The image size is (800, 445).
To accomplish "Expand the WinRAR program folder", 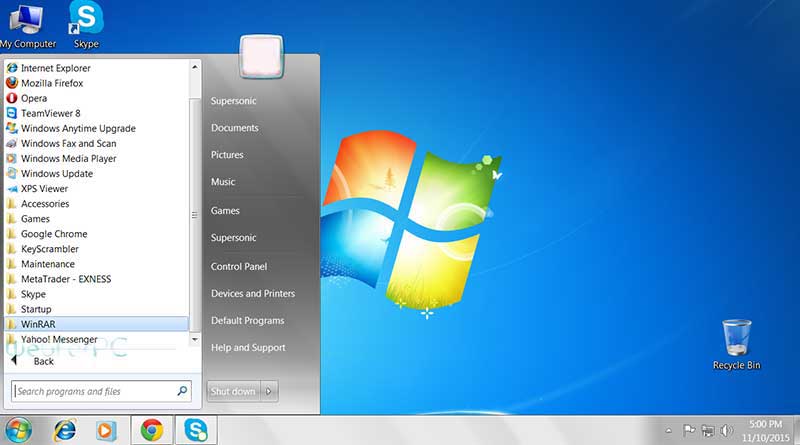I will pyautogui.click(x=39, y=324).
